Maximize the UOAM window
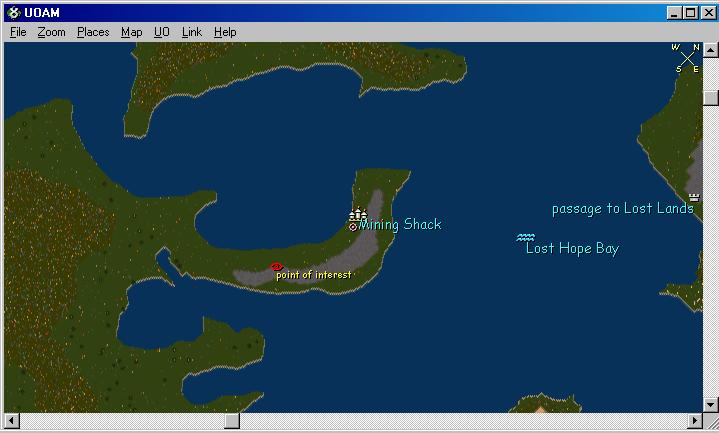 (x=689, y=13)
